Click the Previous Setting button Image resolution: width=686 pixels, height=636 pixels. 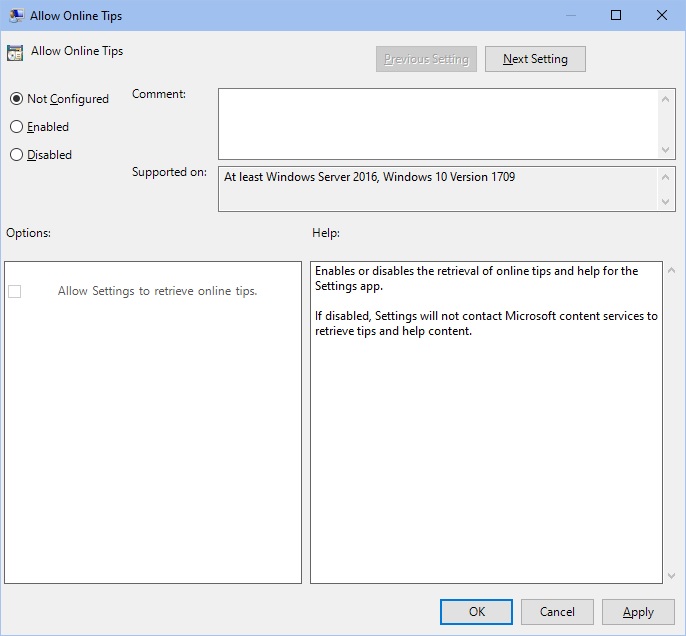426,59
